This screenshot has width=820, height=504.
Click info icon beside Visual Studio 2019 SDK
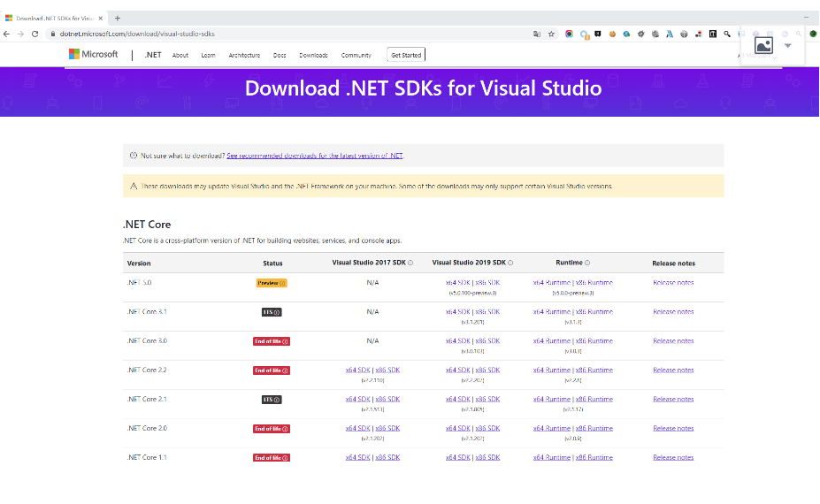click(510, 263)
